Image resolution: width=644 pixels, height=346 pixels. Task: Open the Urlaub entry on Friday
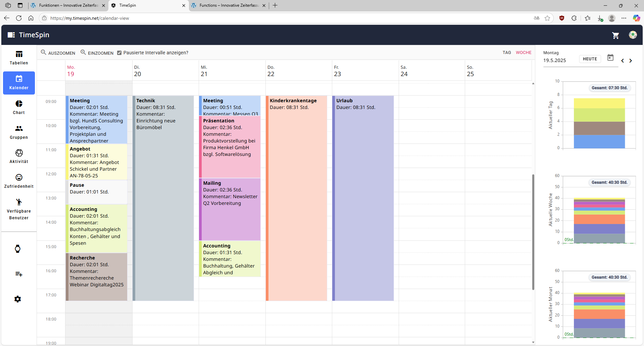pyautogui.click(x=363, y=198)
